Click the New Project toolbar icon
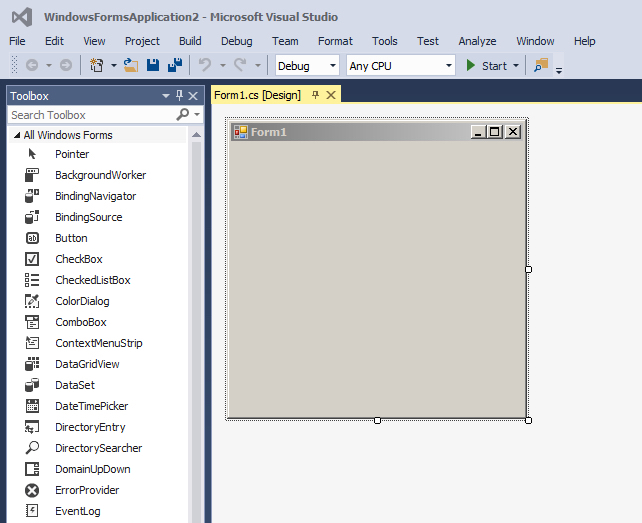The height and width of the screenshot is (523, 642). [x=97, y=65]
